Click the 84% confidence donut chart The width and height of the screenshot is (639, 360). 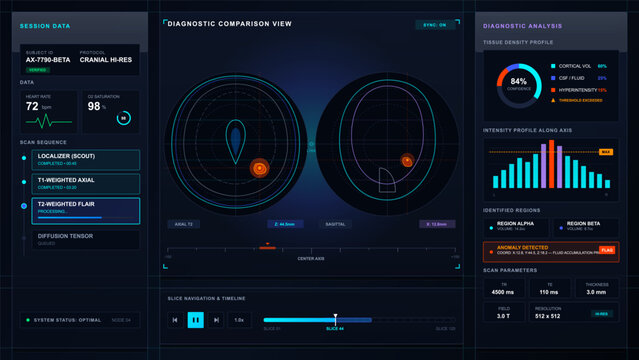[519, 85]
